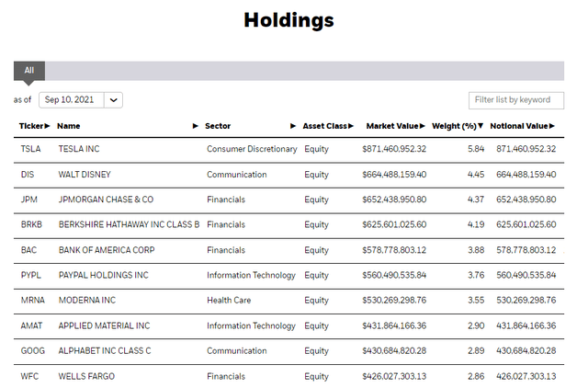Click notional value 430,684,820.28

point(526,351)
